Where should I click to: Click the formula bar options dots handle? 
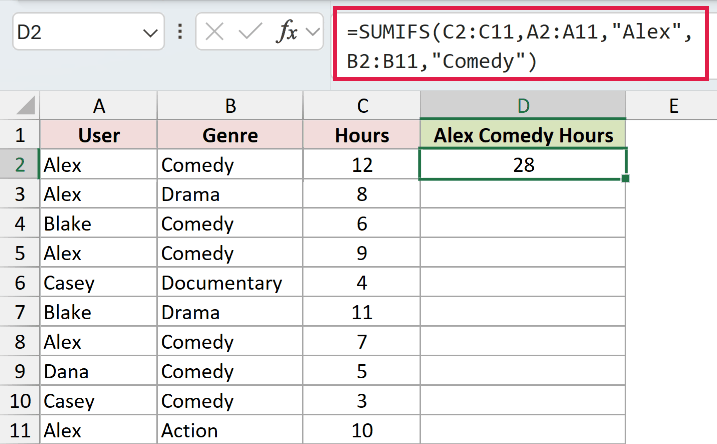[x=180, y=32]
